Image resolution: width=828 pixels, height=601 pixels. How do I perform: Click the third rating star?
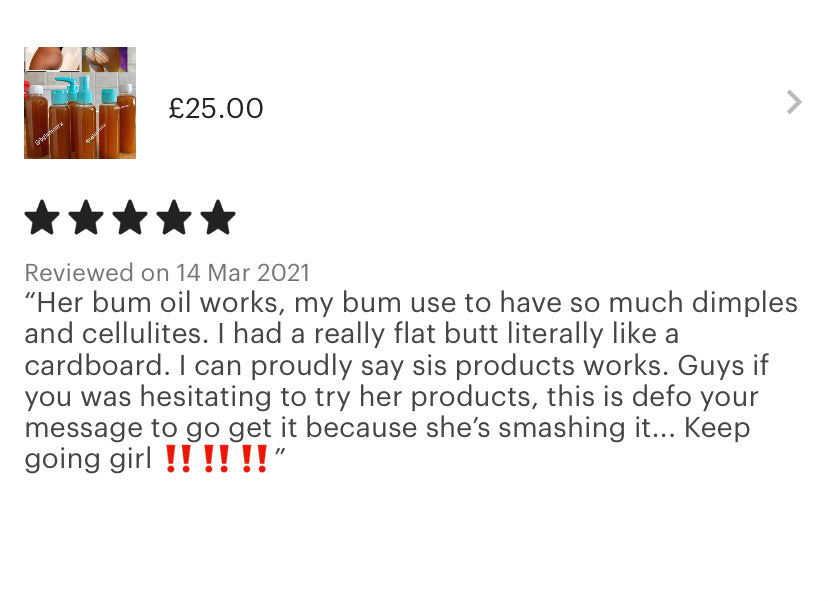coord(130,217)
